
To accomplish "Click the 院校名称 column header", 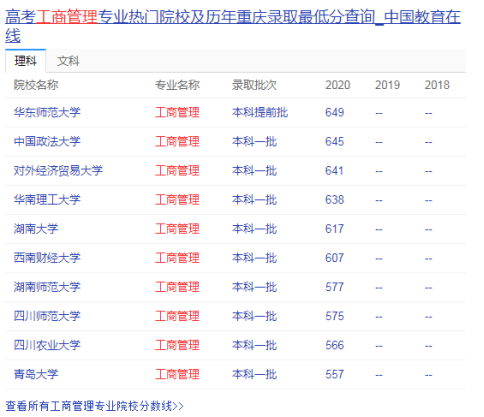I will (x=36, y=85).
